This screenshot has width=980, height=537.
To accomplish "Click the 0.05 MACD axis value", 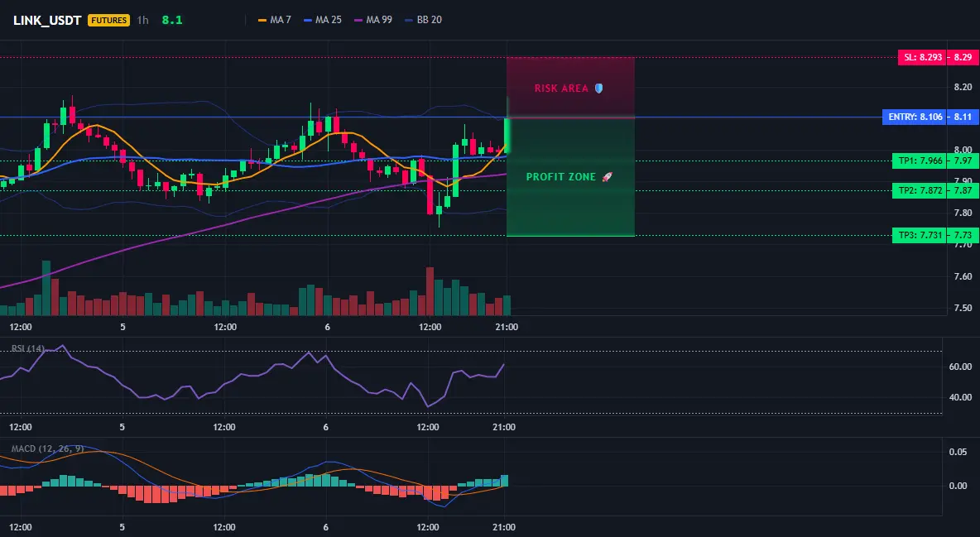I will point(958,452).
